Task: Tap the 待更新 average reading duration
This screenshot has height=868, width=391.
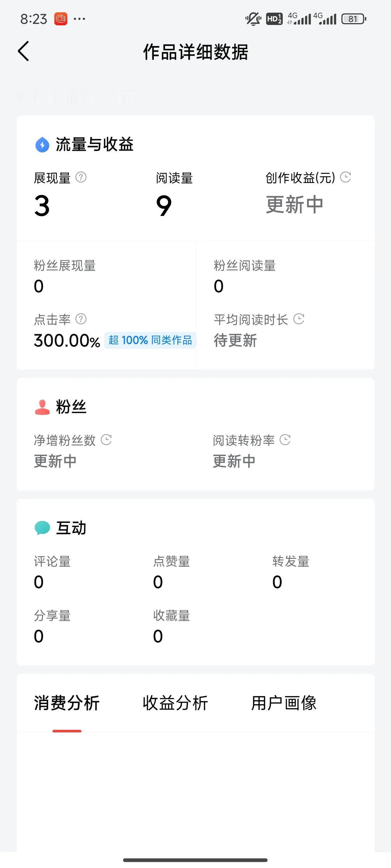Action: pos(235,341)
